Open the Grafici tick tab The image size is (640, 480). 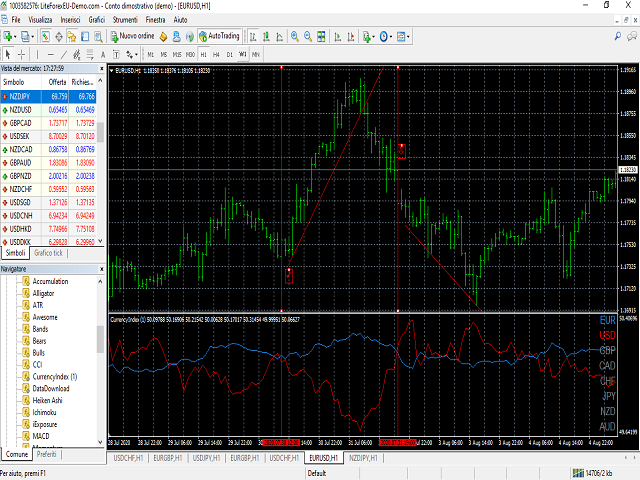[x=48, y=253]
